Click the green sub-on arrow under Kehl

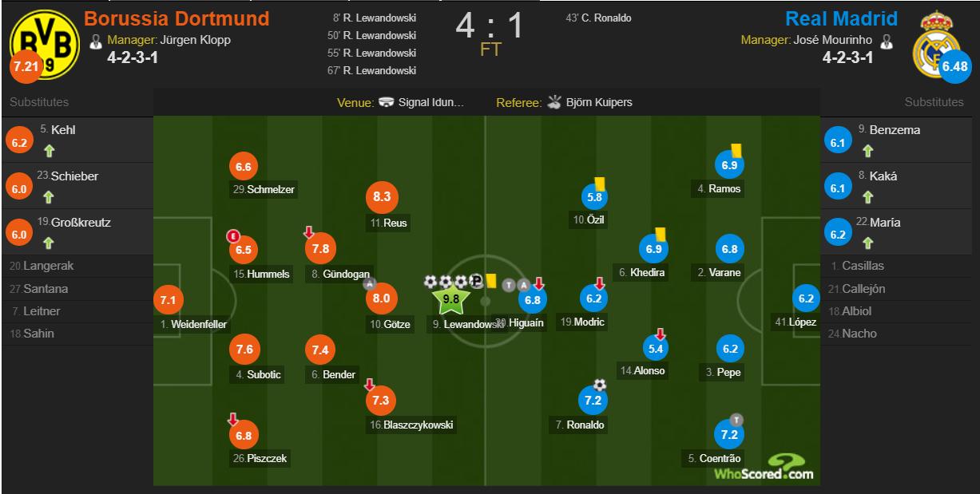[x=47, y=149]
